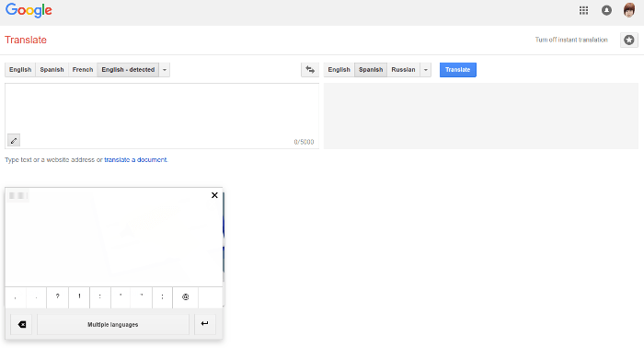This screenshot has width=644, height=348.
Task: Open the translate a document link
Action: [135, 160]
